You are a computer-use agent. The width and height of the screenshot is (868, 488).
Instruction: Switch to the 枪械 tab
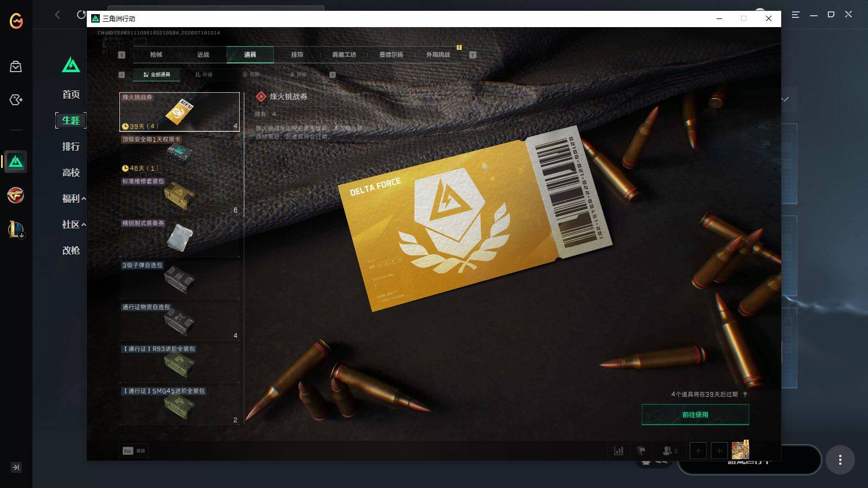[x=156, y=55]
